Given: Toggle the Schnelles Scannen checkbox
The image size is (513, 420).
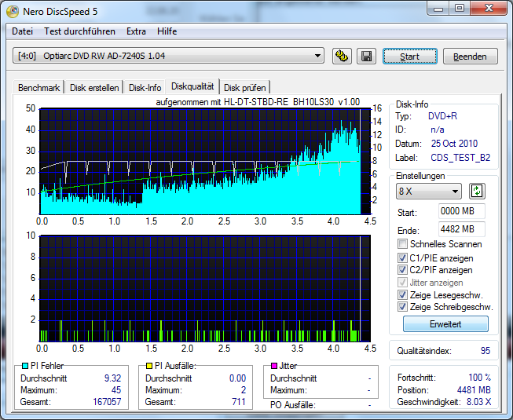Looking at the screenshot, I should tap(402, 244).
